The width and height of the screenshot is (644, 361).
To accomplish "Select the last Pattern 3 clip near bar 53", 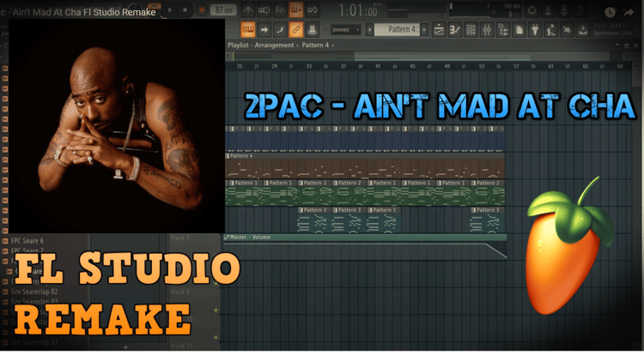I will click(x=488, y=220).
